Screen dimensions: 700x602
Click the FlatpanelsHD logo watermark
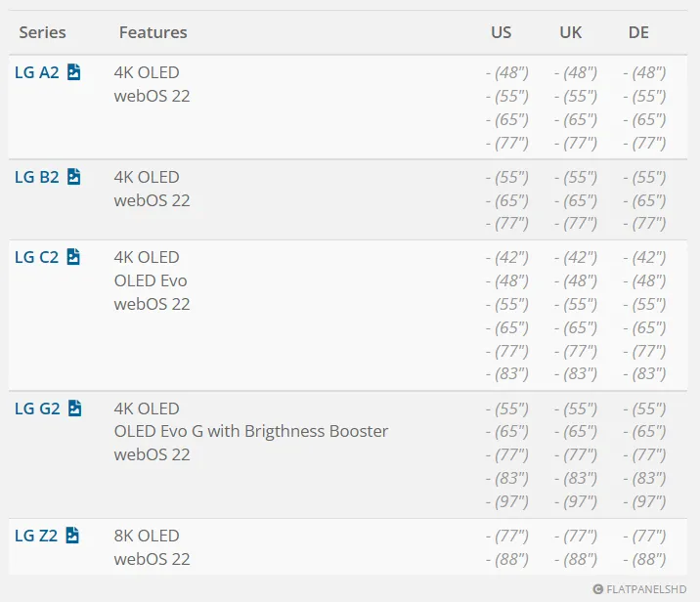(643, 589)
